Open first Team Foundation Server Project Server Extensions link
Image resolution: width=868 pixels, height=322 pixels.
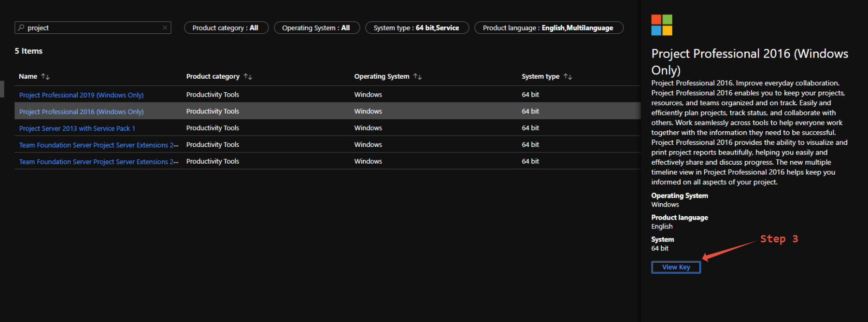pos(99,145)
